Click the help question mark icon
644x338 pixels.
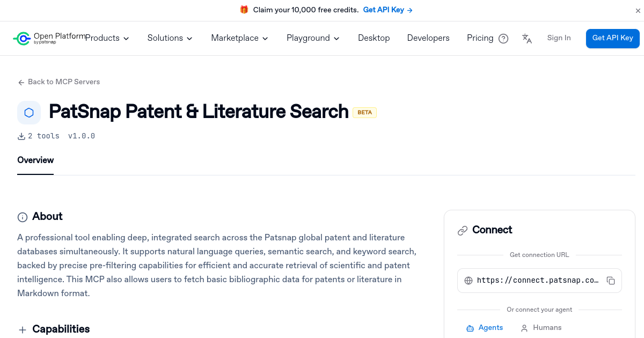click(x=503, y=39)
